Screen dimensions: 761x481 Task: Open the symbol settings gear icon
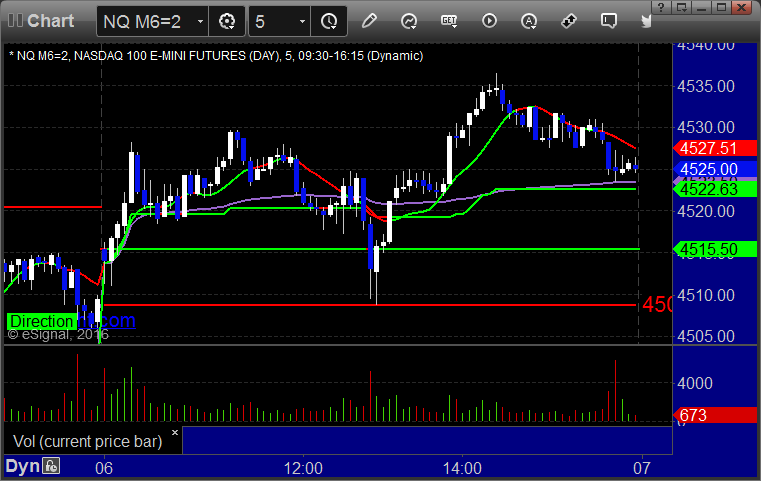pyautogui.click(x=227, y=21)
